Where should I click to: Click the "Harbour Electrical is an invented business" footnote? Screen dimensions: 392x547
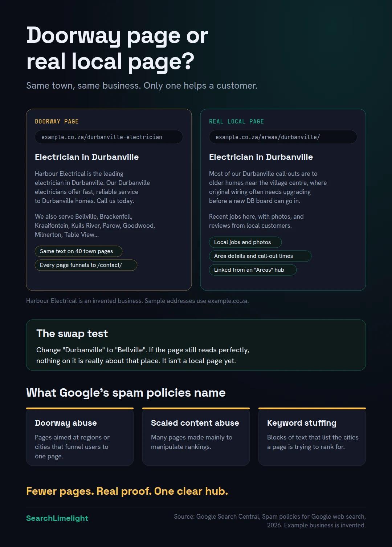tap(138, 301)
